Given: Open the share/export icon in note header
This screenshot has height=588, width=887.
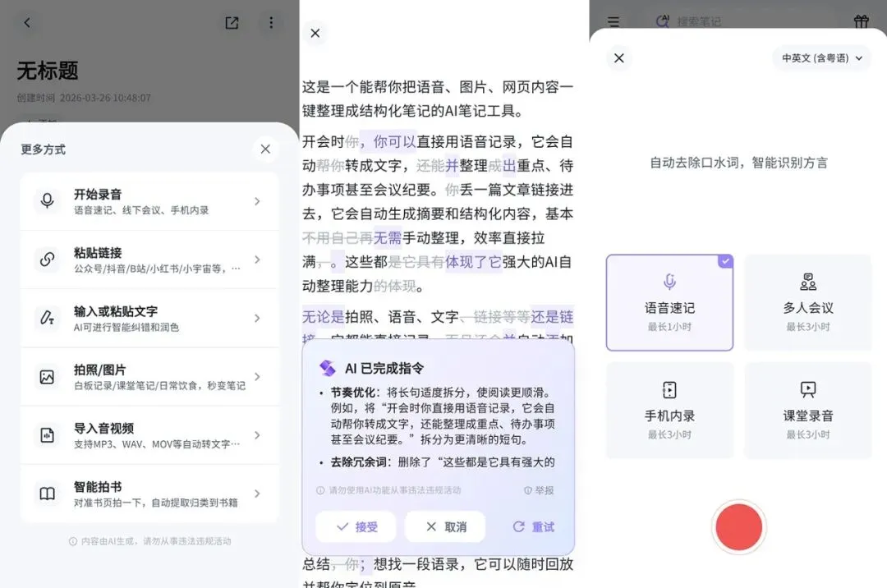Looking at the screenshot, I should coord(232,23).
